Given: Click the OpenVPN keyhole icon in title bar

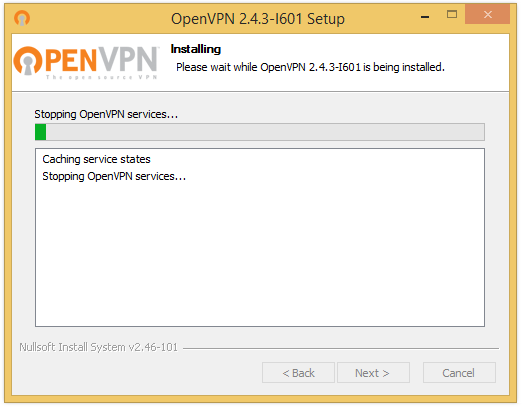Looking at the screenshot, I should point(22,18).
